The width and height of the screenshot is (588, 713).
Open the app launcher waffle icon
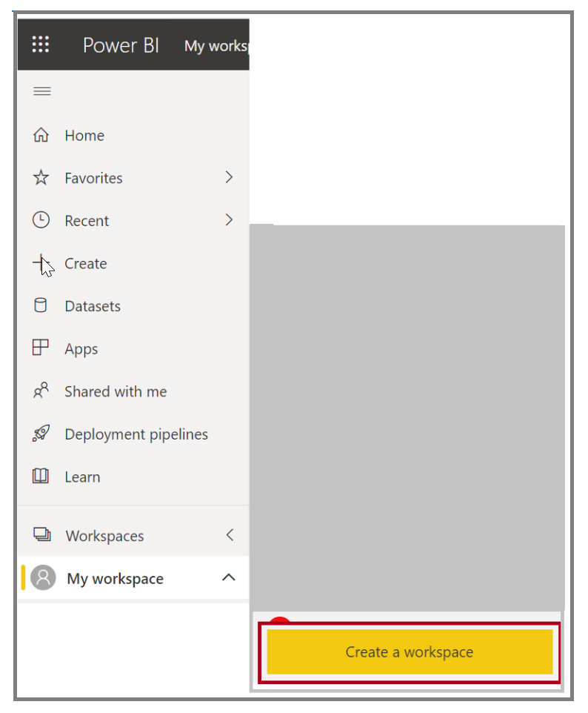(41, 44)
